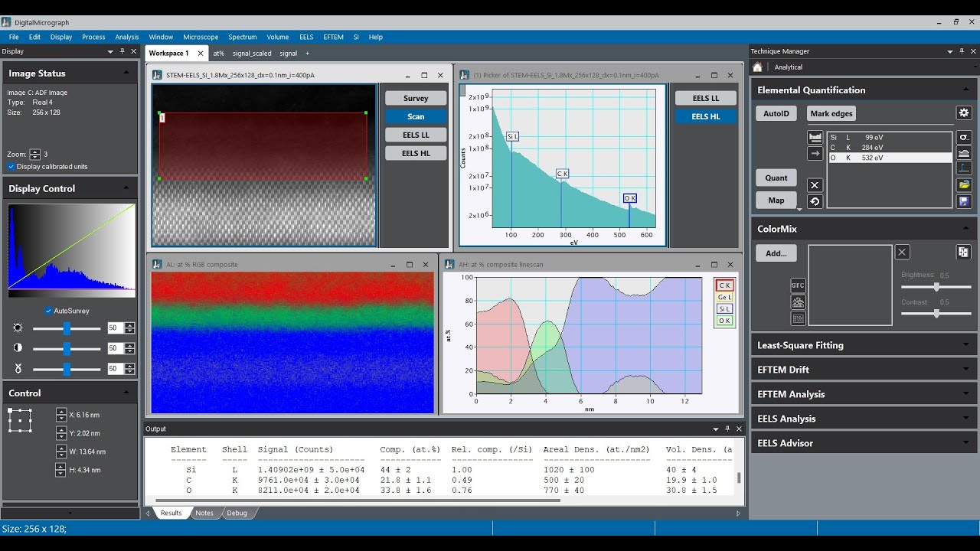Open Display panel dropdown arrow
Viewport: 980px width, 551px height.
click(x=110, y=51)
